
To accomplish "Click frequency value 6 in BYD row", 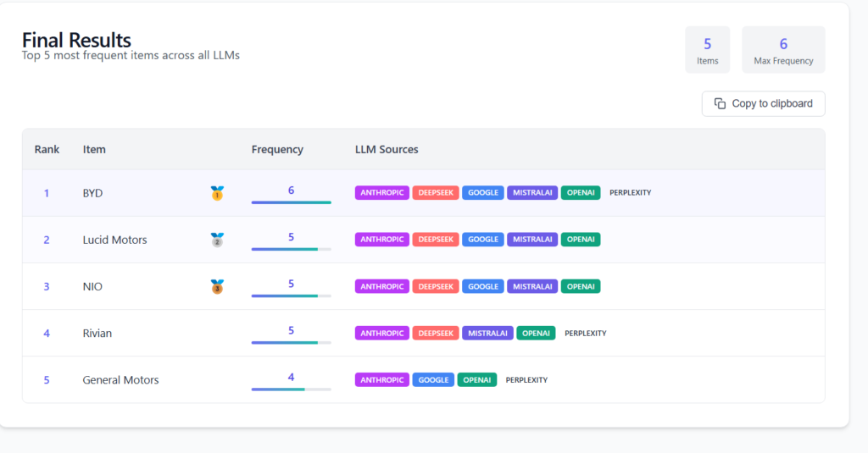I will [292, 191].
